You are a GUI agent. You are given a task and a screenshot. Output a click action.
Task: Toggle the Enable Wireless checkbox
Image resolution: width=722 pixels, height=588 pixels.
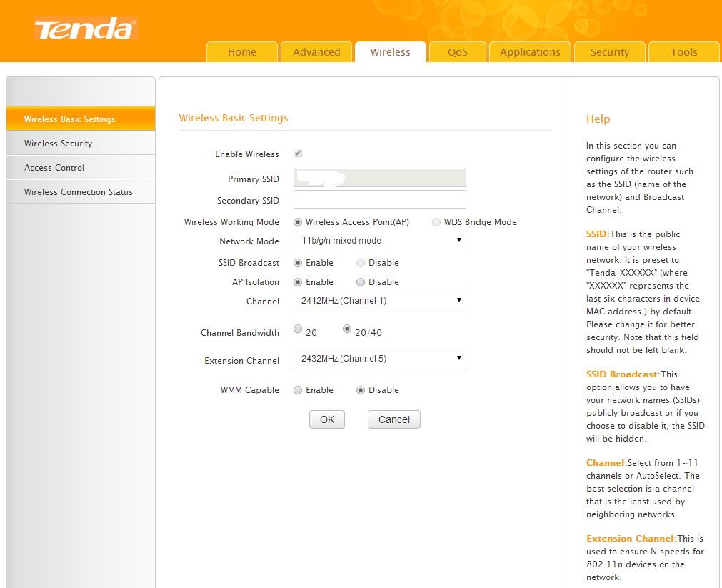[x=298, y=153]
